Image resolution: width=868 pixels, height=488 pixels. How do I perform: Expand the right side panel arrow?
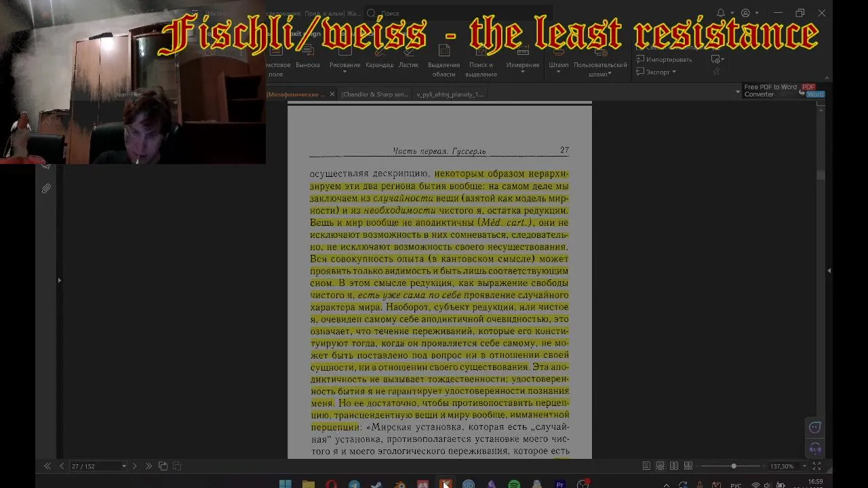[x=829, y=270]
